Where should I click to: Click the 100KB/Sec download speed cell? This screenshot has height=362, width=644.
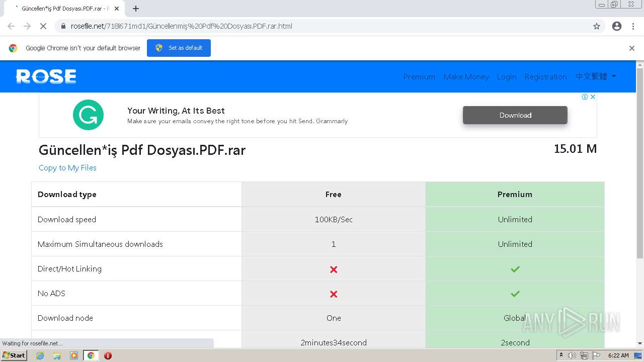point(333,219)
